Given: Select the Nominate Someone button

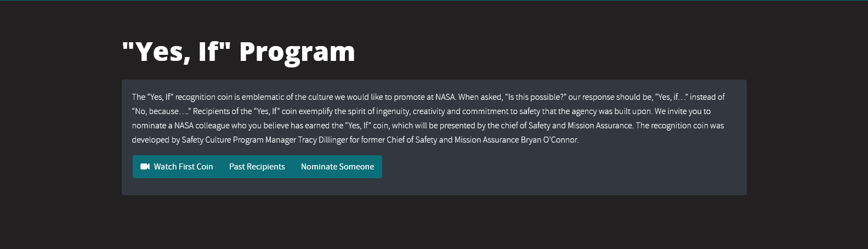Looking at the screenshot, I should pos(338,167).
